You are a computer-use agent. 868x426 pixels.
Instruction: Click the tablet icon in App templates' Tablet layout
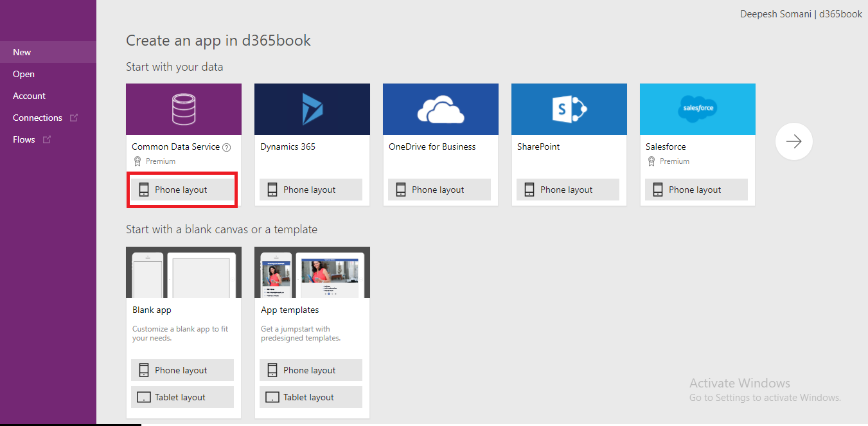pos(272,397)
